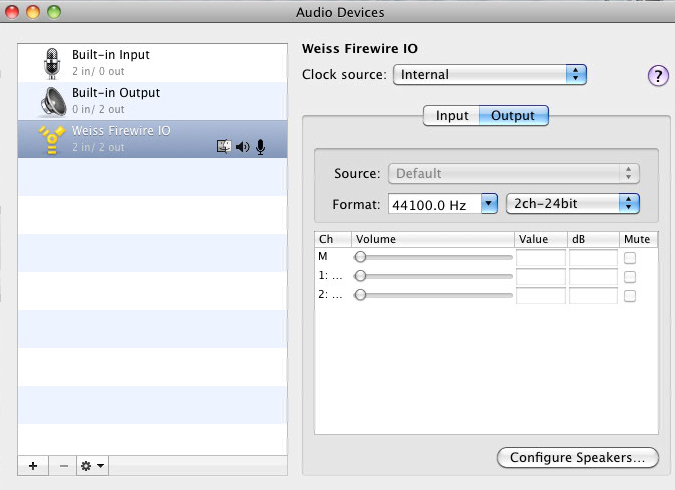
Task: Click the default output speaker icon on Weiss row
Action: (242, 147)
